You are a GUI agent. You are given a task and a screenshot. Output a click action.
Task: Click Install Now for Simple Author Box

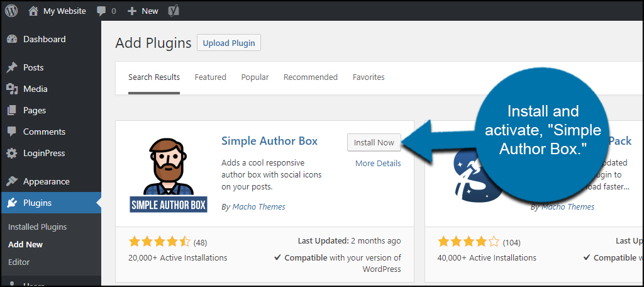click(374, 142)
